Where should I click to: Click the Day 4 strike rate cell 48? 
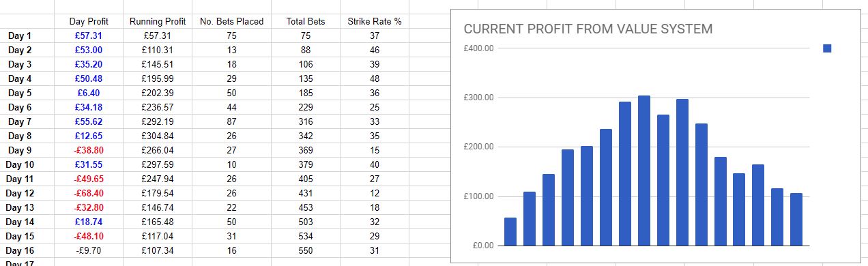tap(374, 78)
